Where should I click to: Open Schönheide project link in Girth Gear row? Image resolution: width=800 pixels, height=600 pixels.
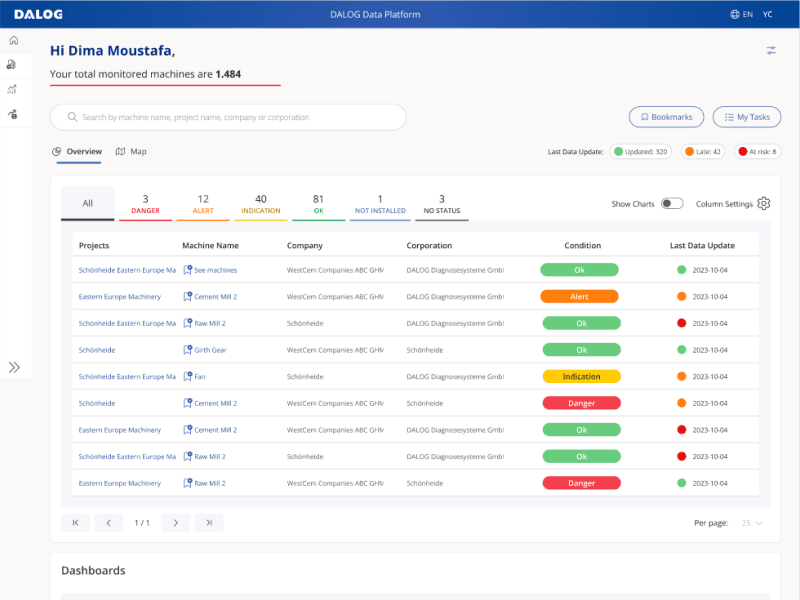[97, 350]
